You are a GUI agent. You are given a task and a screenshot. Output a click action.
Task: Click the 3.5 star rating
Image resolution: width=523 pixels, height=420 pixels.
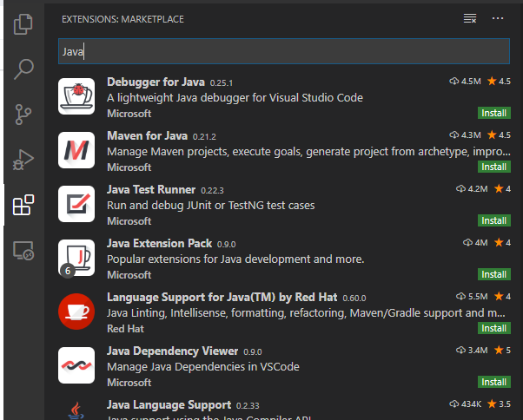click(499, 404)
